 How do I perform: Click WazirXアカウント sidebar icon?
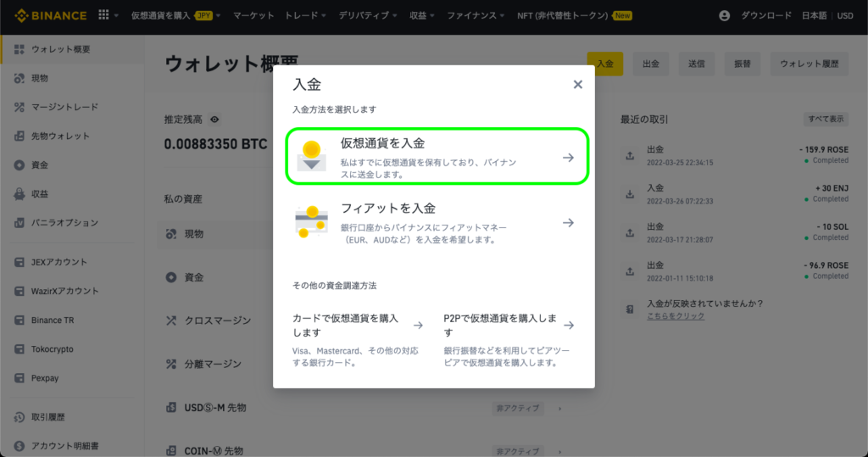pyautogui.click(x=19, y=291)
